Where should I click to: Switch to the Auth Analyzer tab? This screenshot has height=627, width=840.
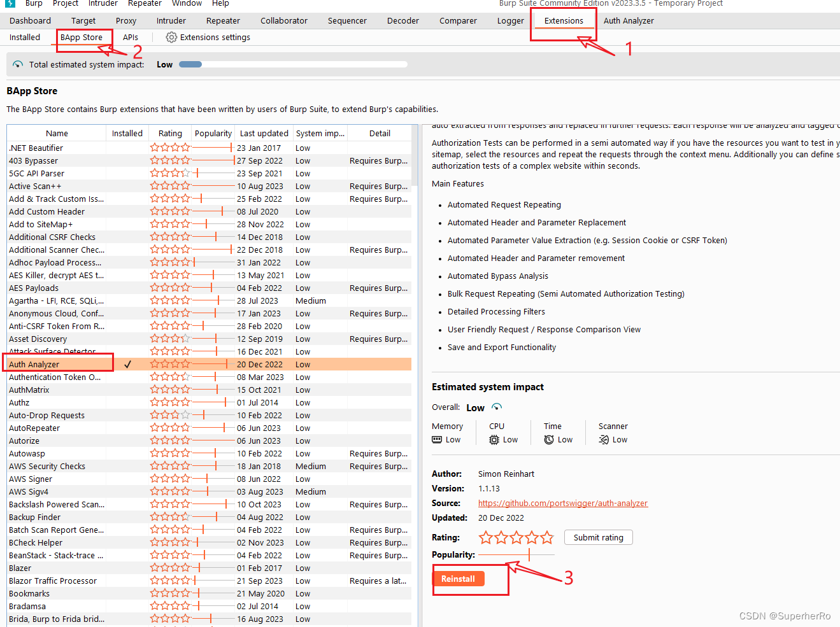628,20
